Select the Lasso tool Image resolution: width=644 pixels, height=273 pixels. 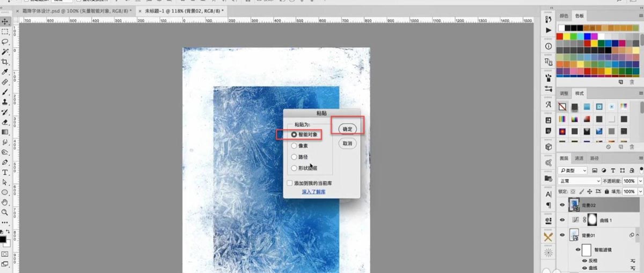[x=5, y=42]
